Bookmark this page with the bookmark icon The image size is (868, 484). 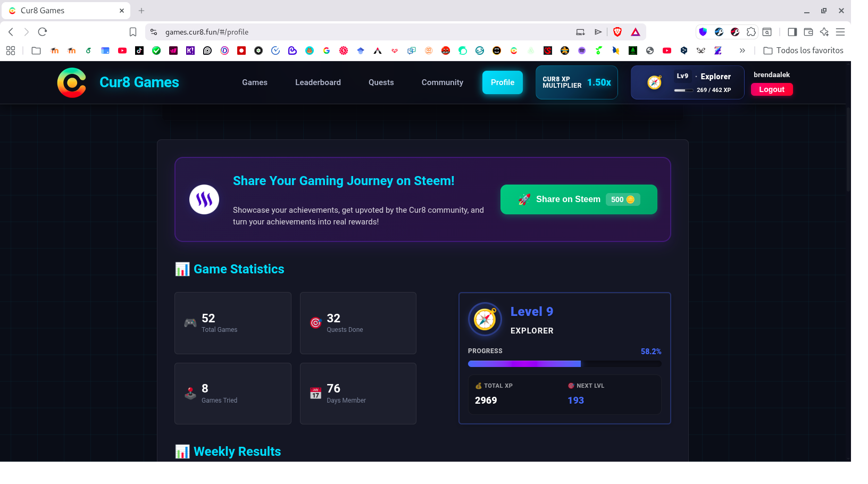[133, 32]
